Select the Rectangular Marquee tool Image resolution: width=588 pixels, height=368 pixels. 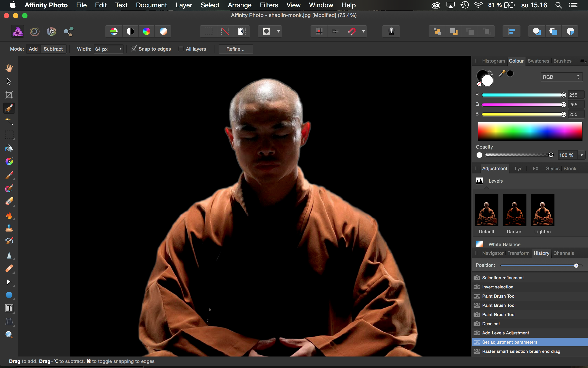pyautogui.click(x=9, y=135)
